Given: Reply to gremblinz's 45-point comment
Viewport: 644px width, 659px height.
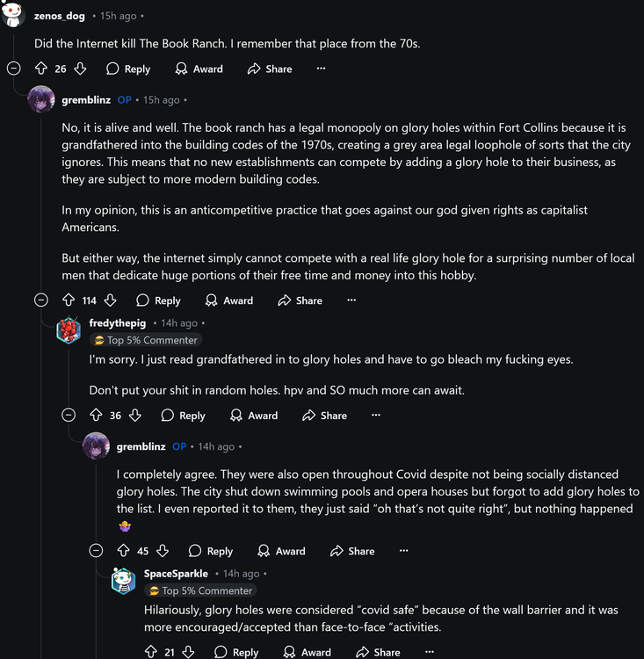Looking at the screenshot, I should coord(211,551).
